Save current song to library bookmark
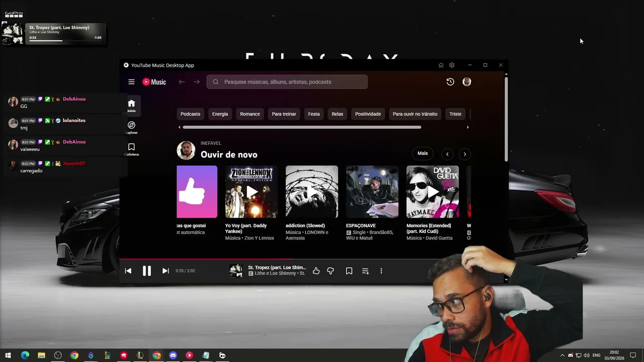The height and width of the screenshot is (362, 644). 349,271
